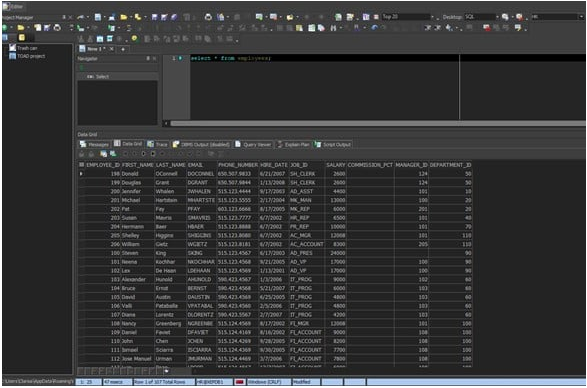Select email cell NKOCHHAR

[x=201, y=262]
